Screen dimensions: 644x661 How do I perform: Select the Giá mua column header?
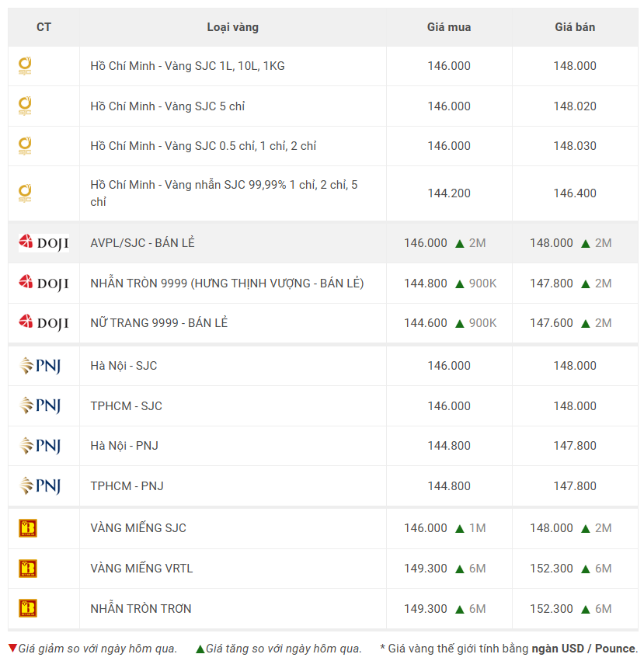click(449, 27)
